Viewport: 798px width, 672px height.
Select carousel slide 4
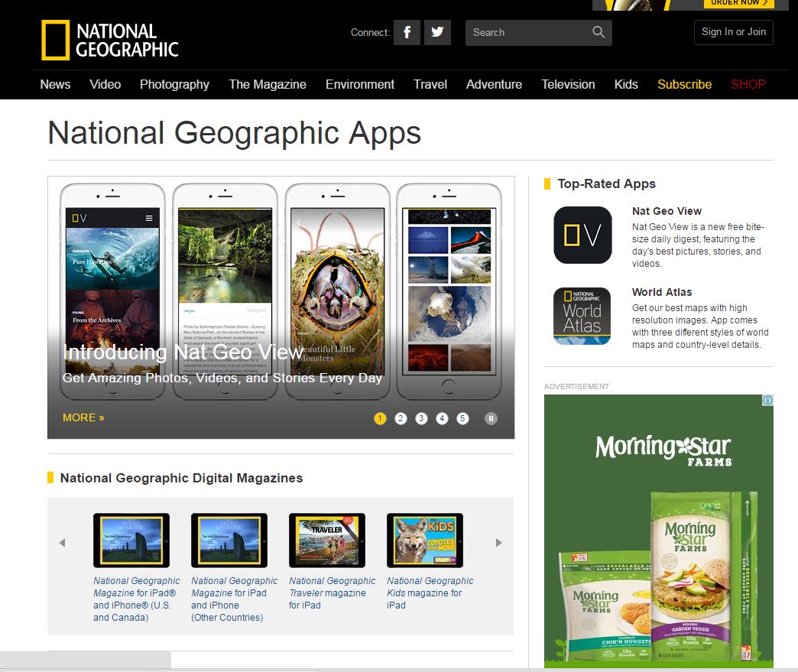click(x=442, y=418)
